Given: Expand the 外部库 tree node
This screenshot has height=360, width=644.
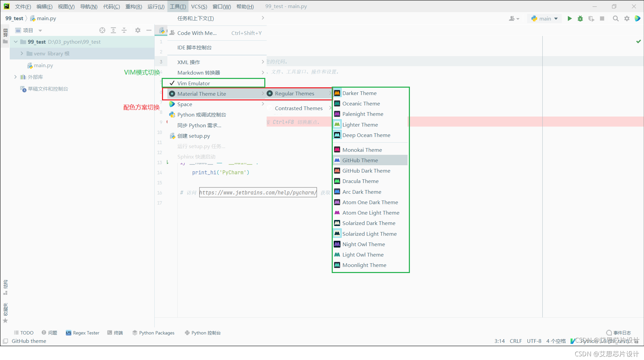Looking at the screenshot, I should (x=15, y=77).
